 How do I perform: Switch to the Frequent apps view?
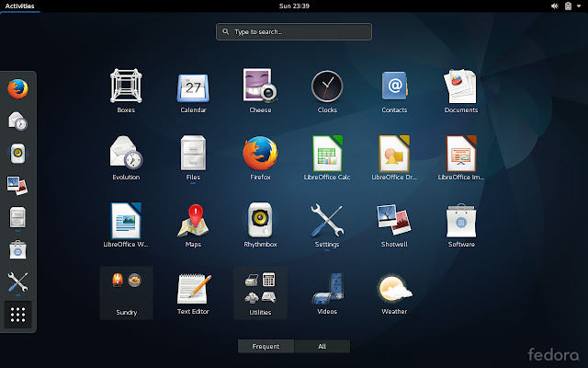(x=266, y=346)
